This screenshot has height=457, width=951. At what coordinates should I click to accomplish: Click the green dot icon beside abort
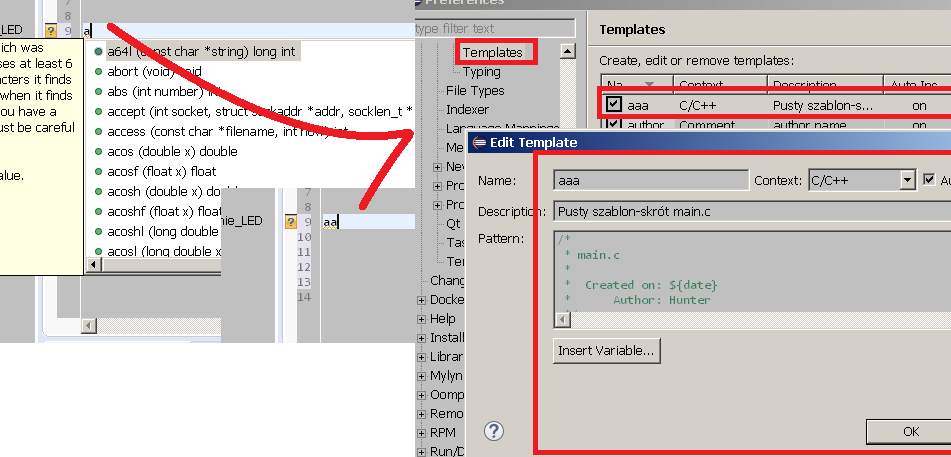coord(98,72)
